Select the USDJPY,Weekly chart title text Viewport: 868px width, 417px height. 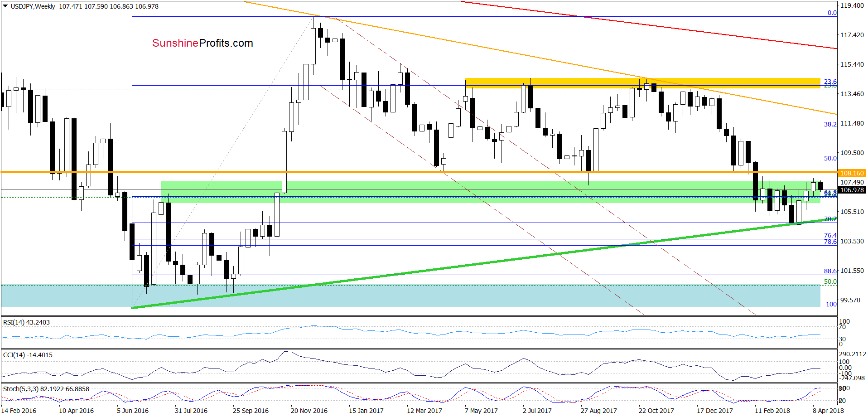coord(33,6)
